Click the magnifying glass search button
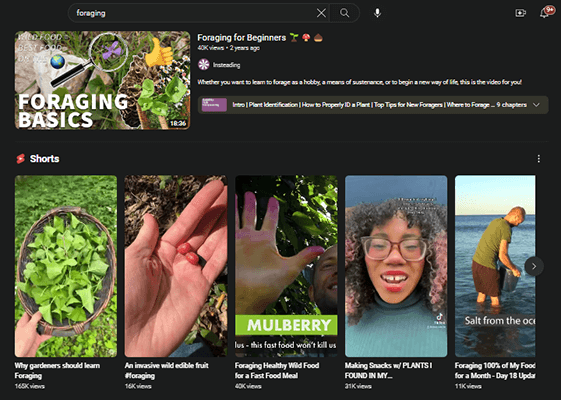This screenshot has height=400, width=561. point(345,13)
